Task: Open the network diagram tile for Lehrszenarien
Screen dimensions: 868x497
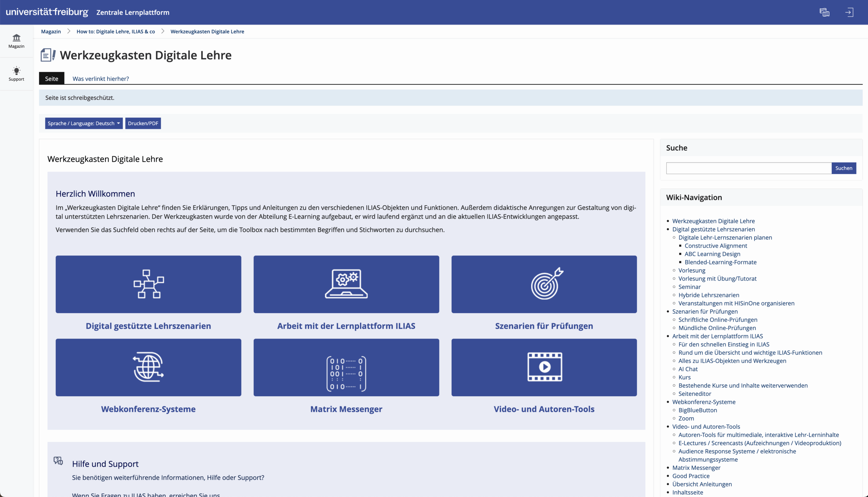Action: pyautogui.click(x=149, y=284)
